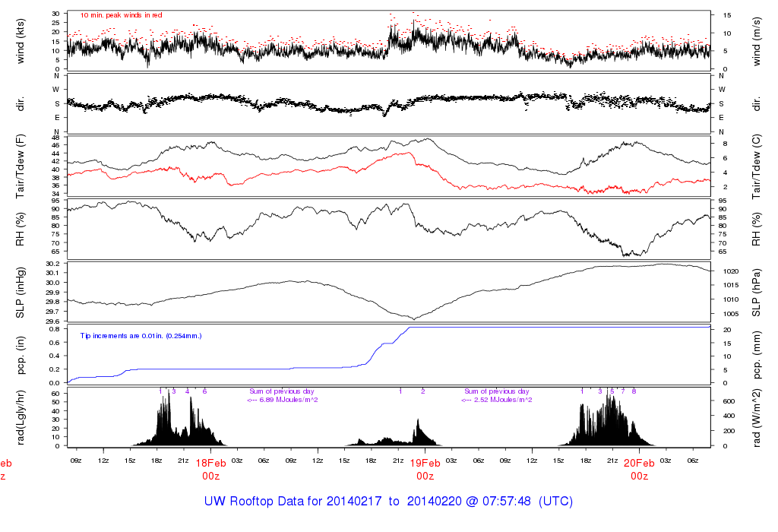Screen dimensions: 778x532
Task: Click the '12z' time tick just after 19Feb 00z
Action: pos(532,461)
